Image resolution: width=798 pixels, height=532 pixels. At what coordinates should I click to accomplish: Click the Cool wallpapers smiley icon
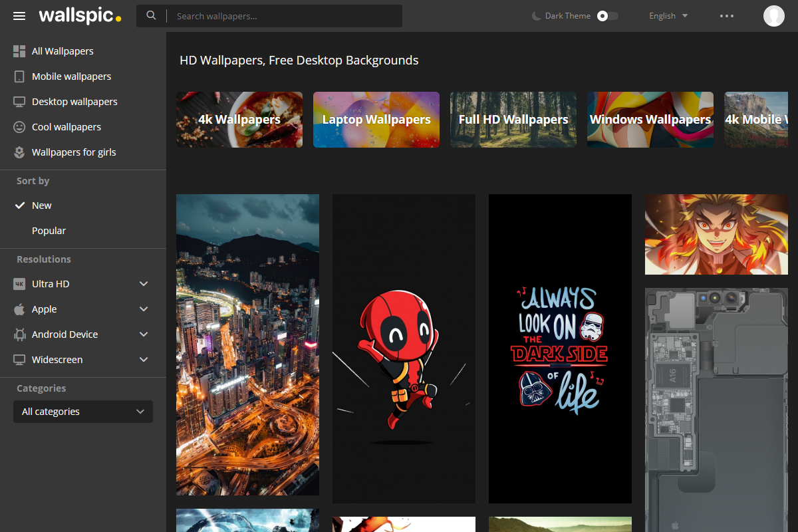point(19,127)
